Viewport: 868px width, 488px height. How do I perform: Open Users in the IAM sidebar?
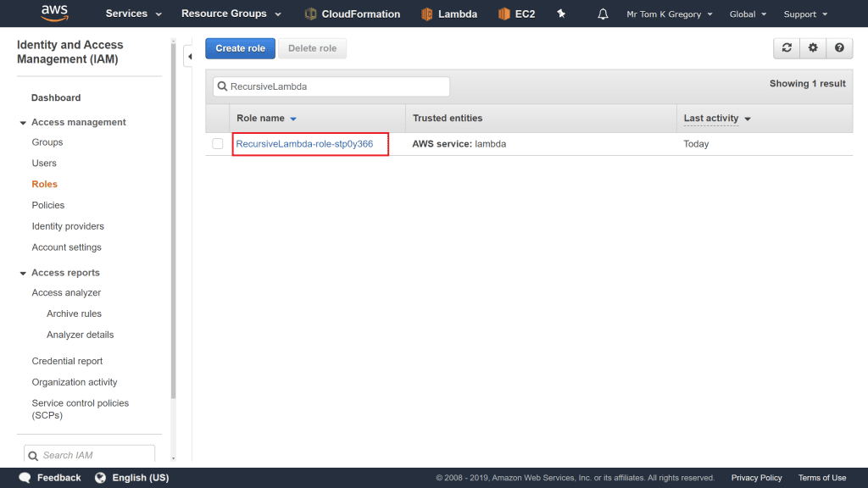[x=44, y=164]
